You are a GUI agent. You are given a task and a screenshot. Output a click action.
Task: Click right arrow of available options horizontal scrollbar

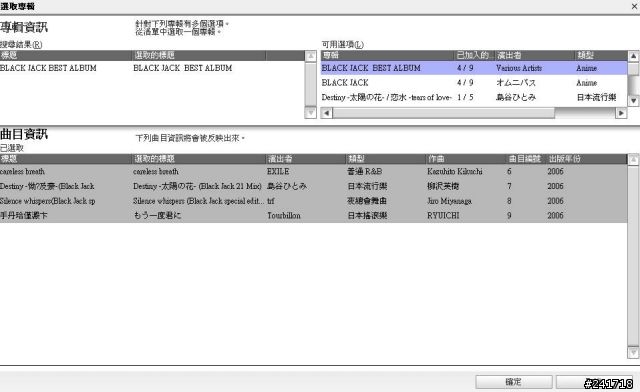tap(621, 113)
